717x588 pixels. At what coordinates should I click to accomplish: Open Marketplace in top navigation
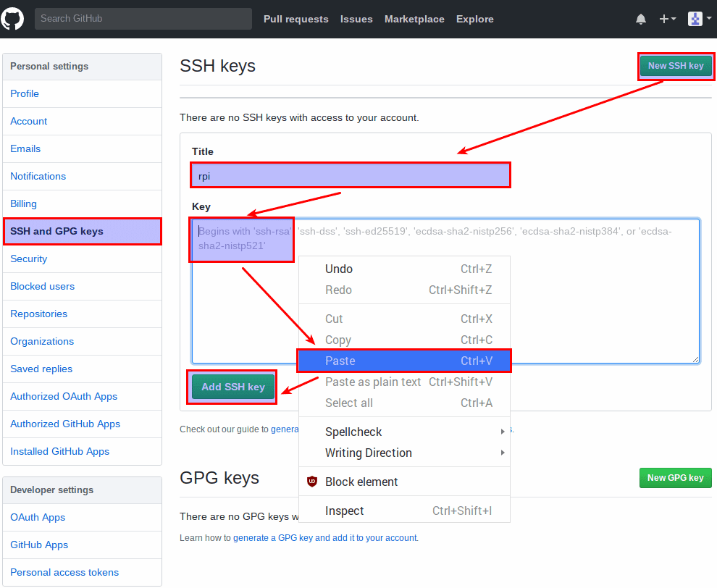pos(414,20)
